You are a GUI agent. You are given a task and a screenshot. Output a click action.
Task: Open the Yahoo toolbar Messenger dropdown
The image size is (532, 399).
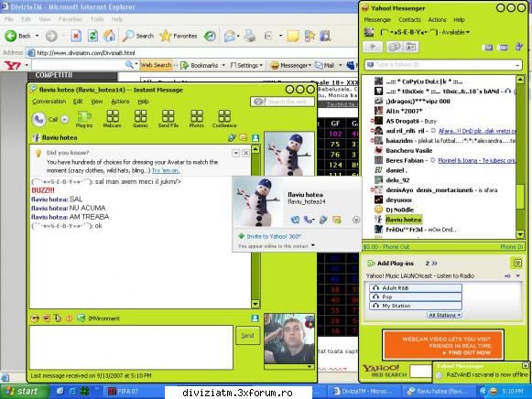291,65
